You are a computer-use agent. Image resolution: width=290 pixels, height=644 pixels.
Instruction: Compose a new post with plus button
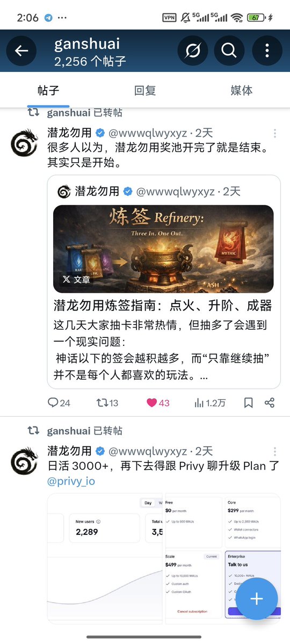point(257,598)
